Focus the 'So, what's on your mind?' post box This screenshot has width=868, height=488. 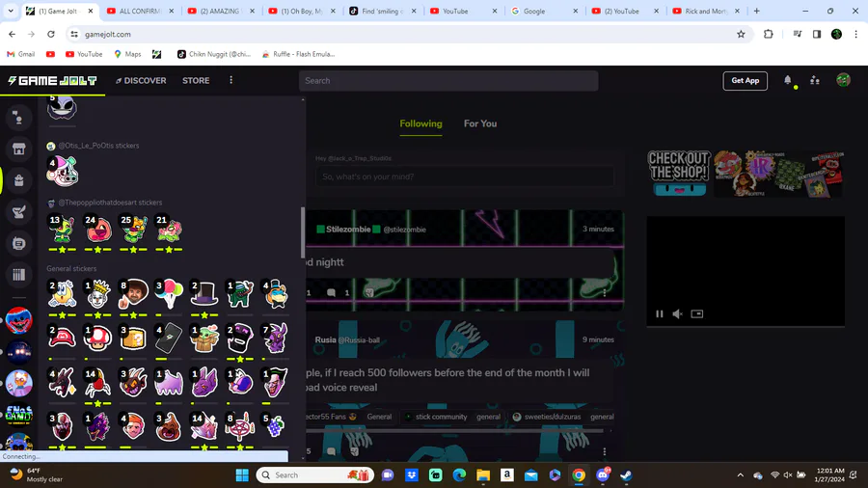(x=465, y=176)
